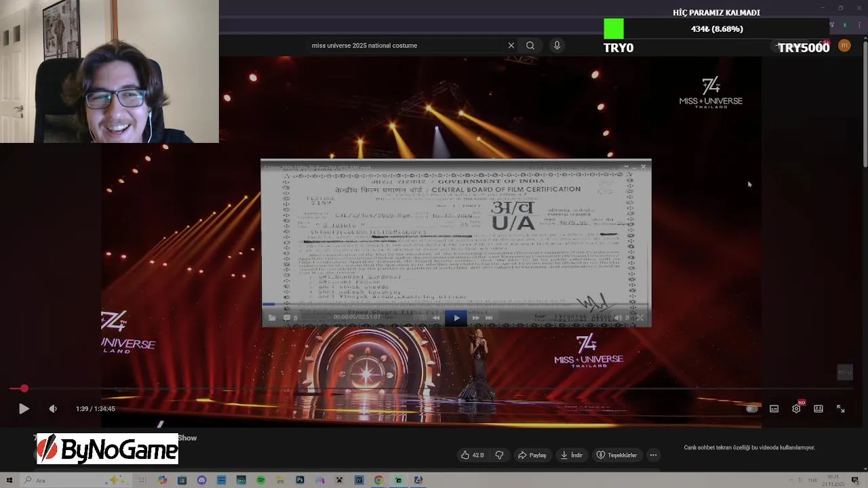Open YouTube player settings gear
Screen dimensions: 868x488
(796, 409)
